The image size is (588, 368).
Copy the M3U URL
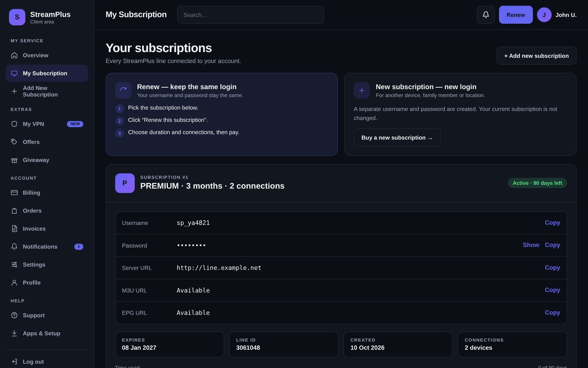pos(552,290)
